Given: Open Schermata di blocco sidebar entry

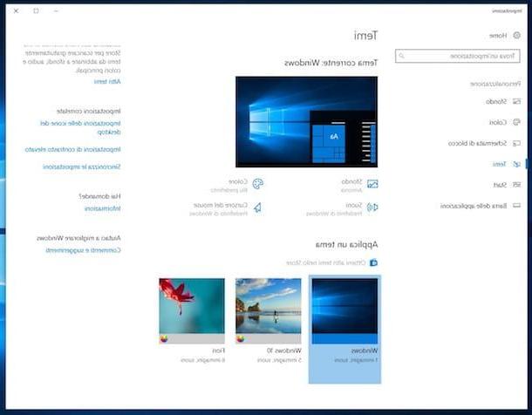Looking at the screenshot, I should click(484, 143).
